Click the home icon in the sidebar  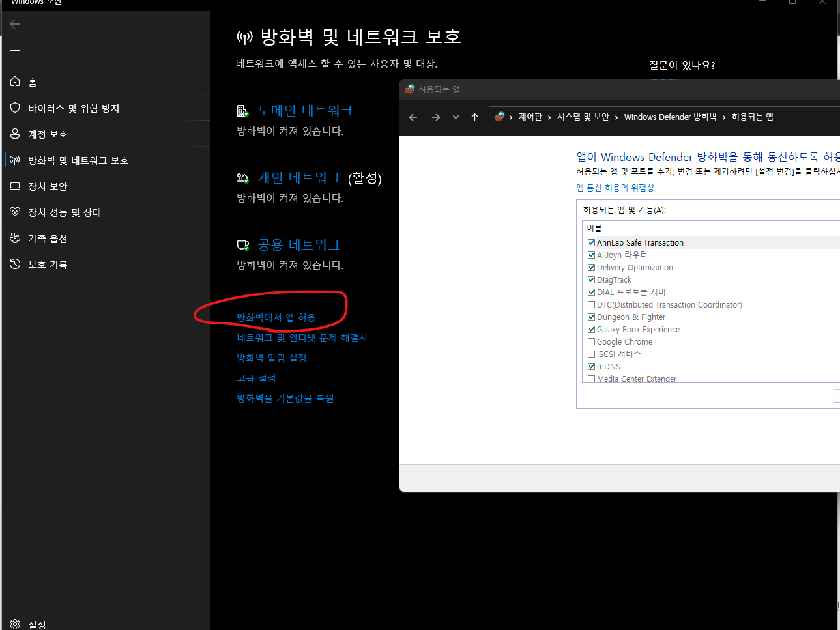click(x=15, y=81)
